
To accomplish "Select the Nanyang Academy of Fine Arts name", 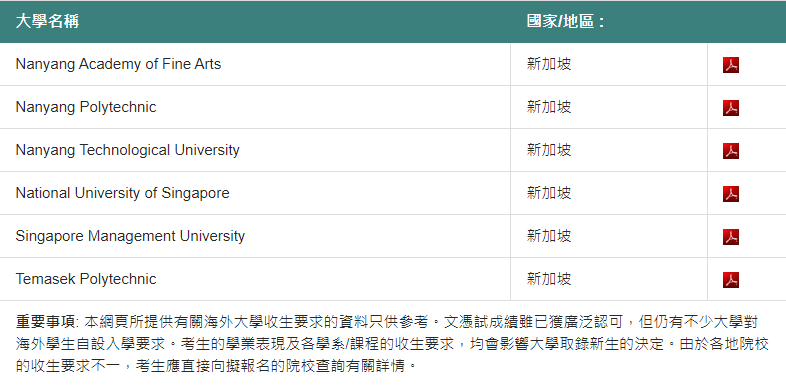I will pos(118,64).
